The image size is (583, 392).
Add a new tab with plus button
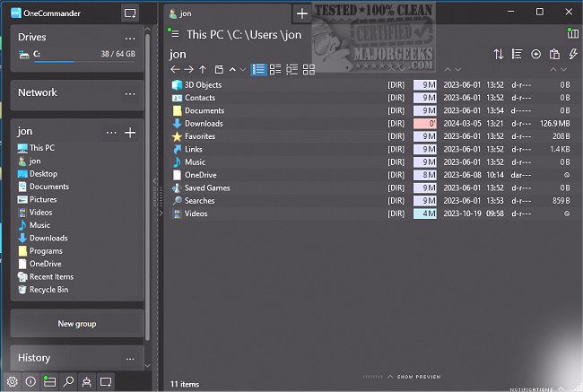click(x=302, y=13)
